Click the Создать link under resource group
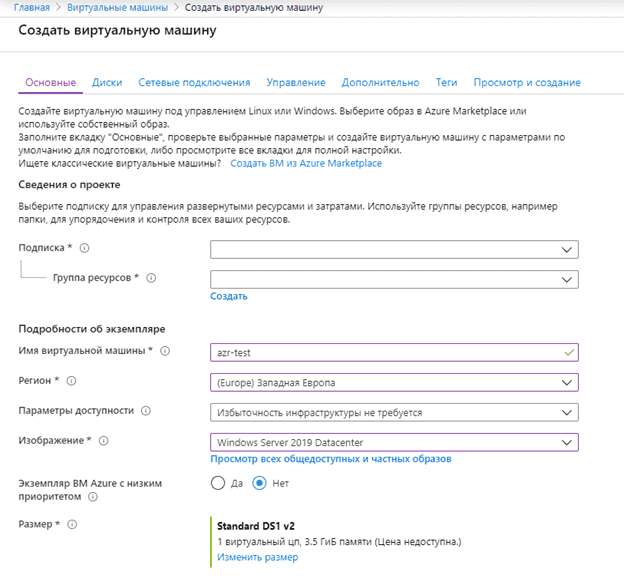The height and width of the screenshot is (585, 624). [229, 296]
